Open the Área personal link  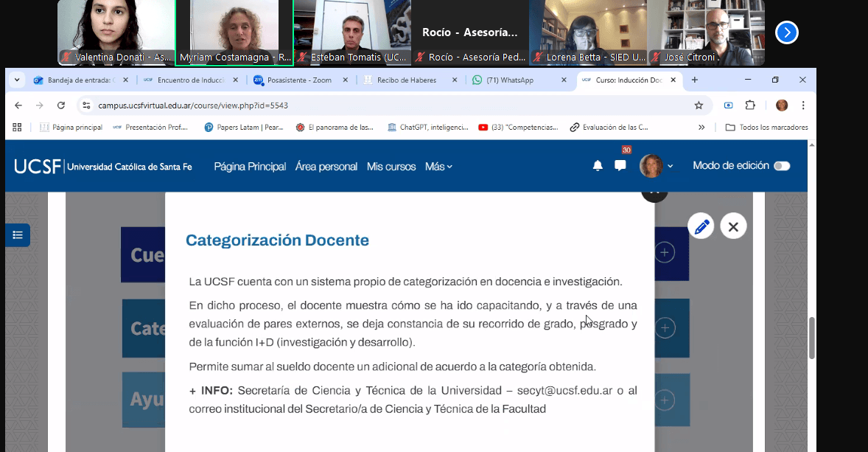click(326, 167)
